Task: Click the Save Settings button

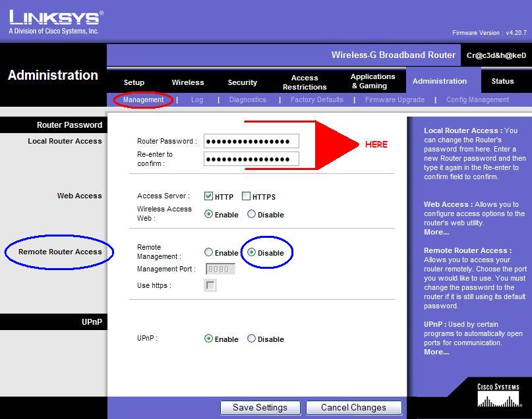Action: tap(260, 408)
